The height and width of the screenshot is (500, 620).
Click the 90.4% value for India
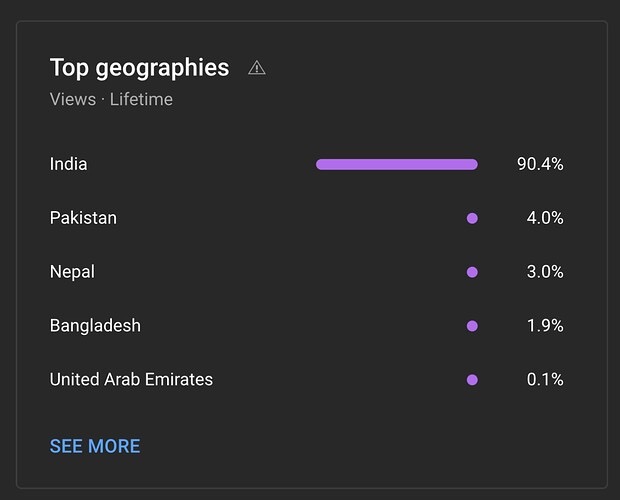(x=540, y=164)
